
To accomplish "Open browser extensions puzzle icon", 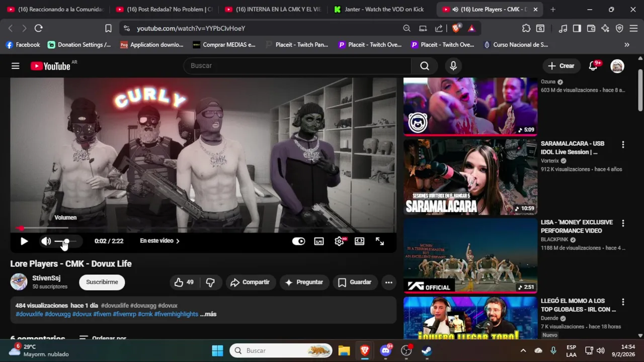I will 526,29.
